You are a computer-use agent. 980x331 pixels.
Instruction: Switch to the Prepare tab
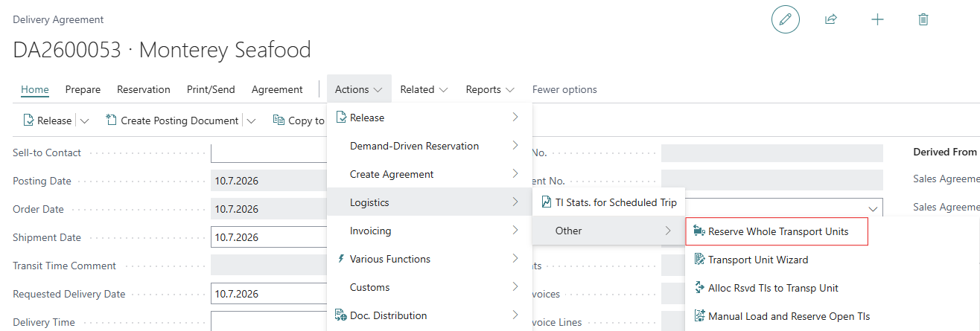83,89
